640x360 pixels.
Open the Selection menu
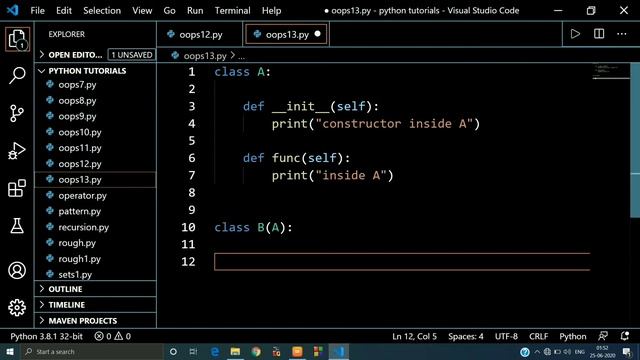(x=102, y=10)
